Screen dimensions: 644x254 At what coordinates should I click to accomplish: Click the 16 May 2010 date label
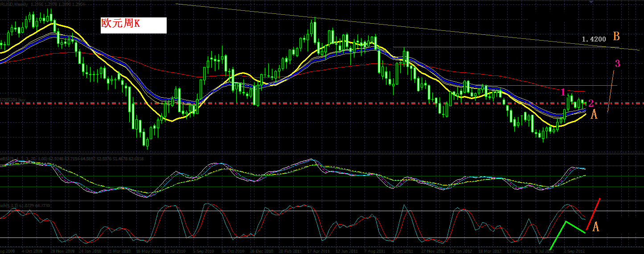point(148,251)
